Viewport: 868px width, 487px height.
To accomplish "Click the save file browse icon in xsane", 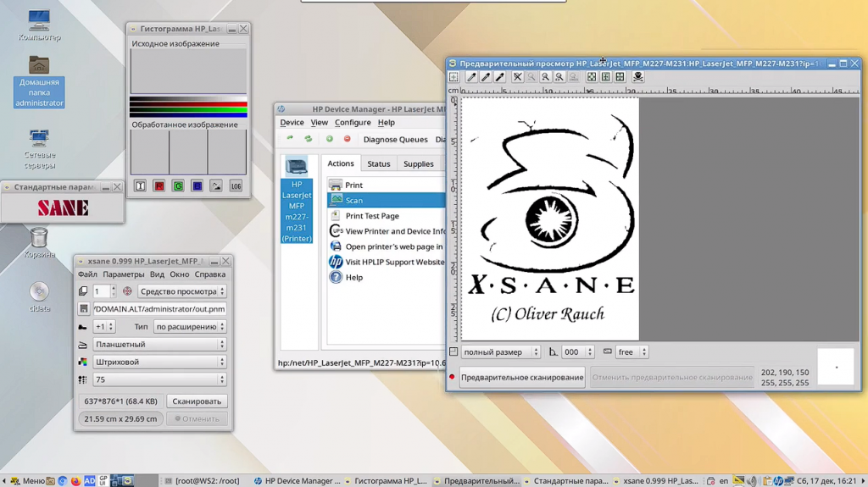I will [x=84, y=309].
